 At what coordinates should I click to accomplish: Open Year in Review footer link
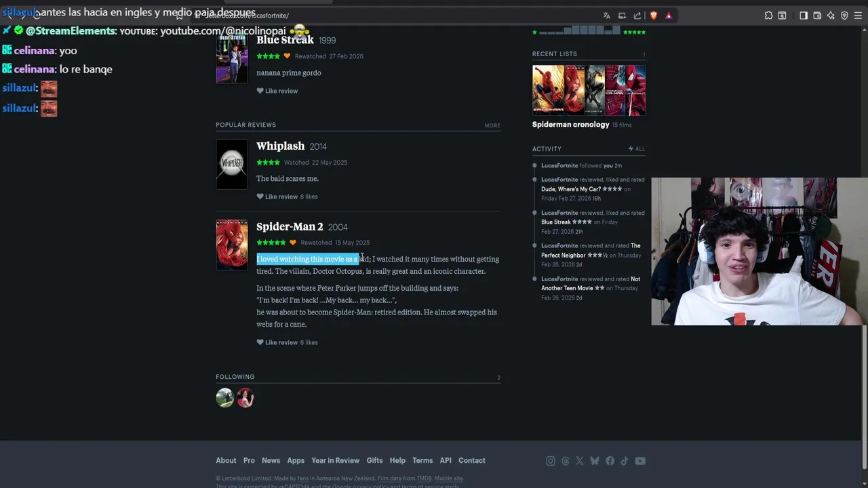coord(335,460)
